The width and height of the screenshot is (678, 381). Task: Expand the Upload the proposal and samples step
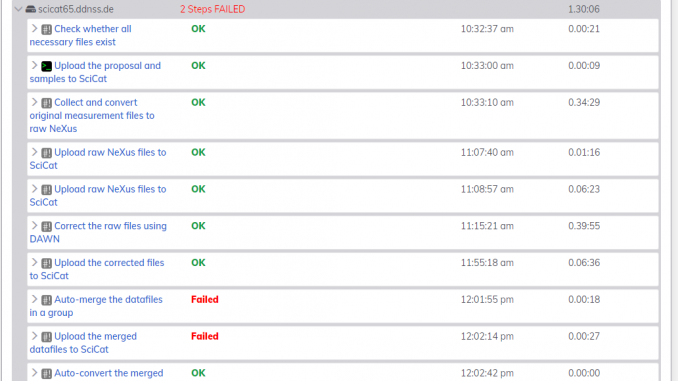click(x=34, y=65)
